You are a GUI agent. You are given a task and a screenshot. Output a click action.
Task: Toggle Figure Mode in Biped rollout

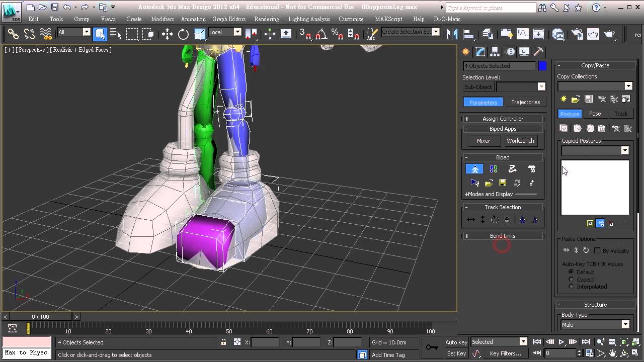click(474, 169)
